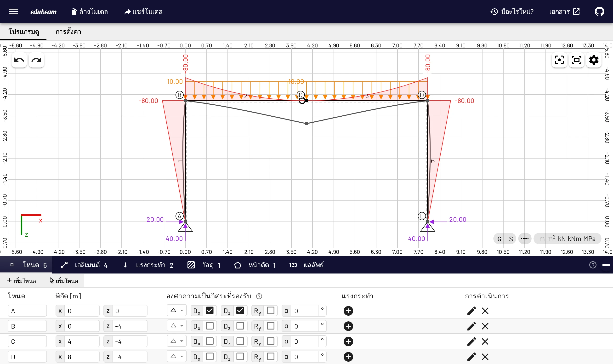The width and height of the screenshot is (613, 364).
Task: Open เอกสาร documentation link
Action: tap(564, 11)
